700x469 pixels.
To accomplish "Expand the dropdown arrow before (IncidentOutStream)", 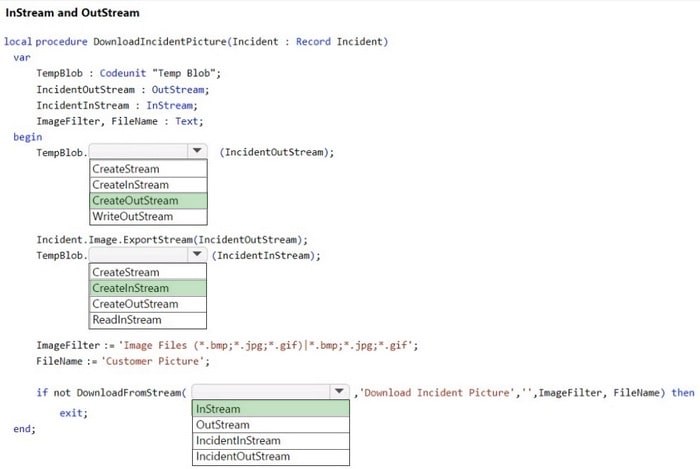I will pyautogui.click(x=197, y=152).
